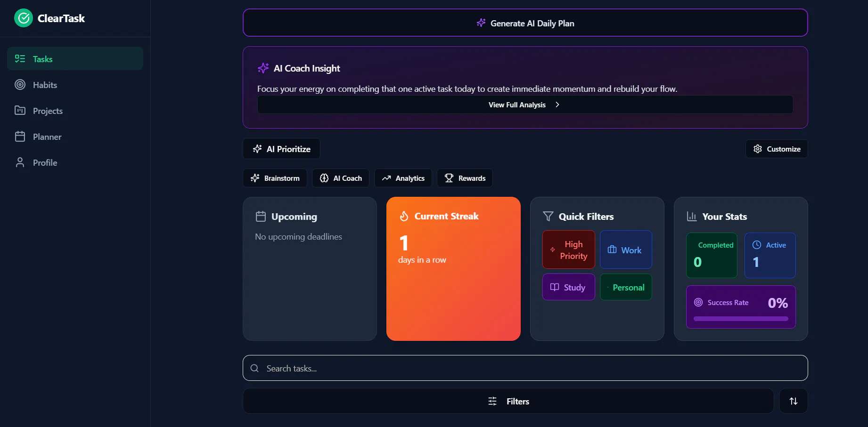Open the Rewards panel
The width and height of the screenshot is (868, 427).
coord(465,178)
